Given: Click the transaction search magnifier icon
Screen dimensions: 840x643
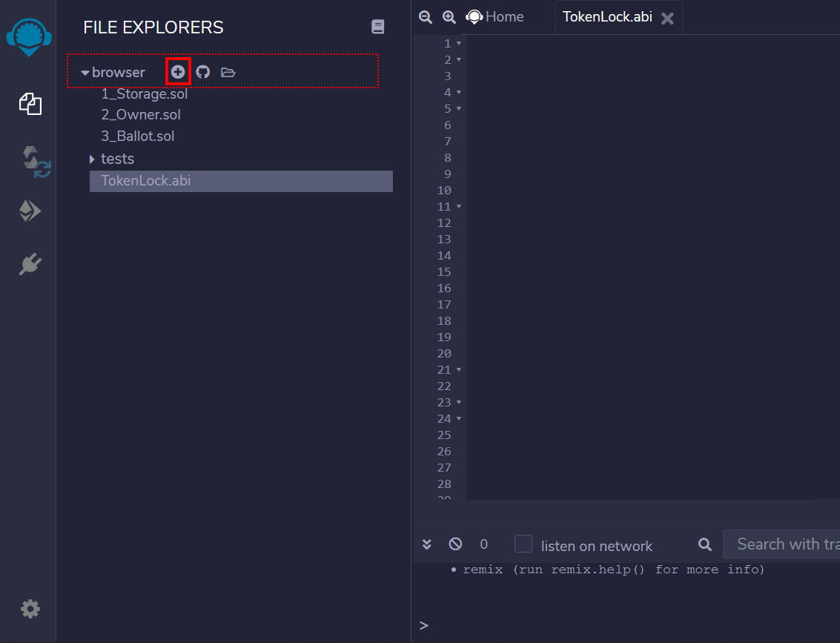Looking at the screenshot, I should [705, 544].
